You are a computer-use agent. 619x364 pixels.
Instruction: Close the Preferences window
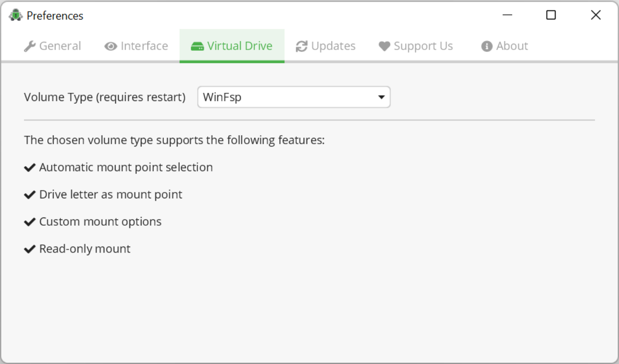[x=596, y=15]
